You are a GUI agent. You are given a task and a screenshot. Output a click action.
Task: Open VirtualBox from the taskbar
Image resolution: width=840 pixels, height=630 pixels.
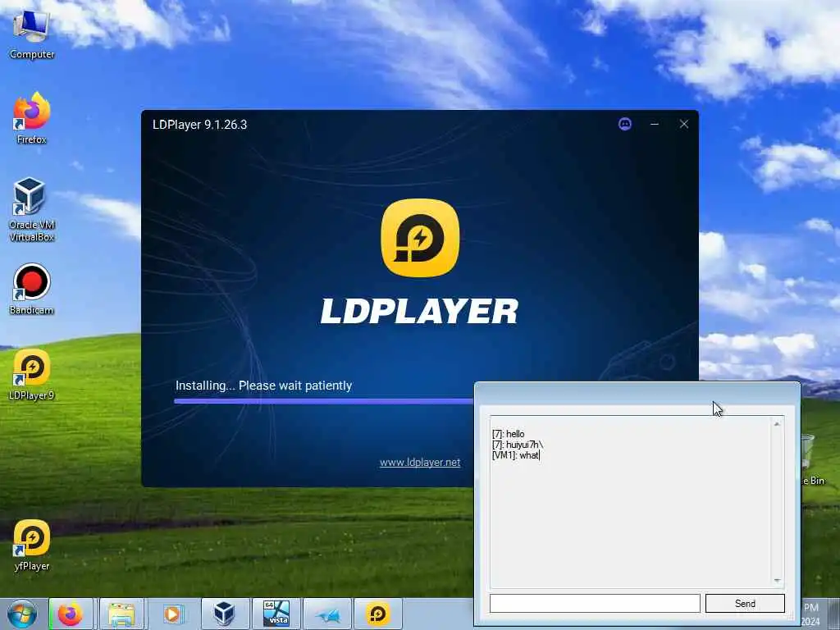point(223,614)
